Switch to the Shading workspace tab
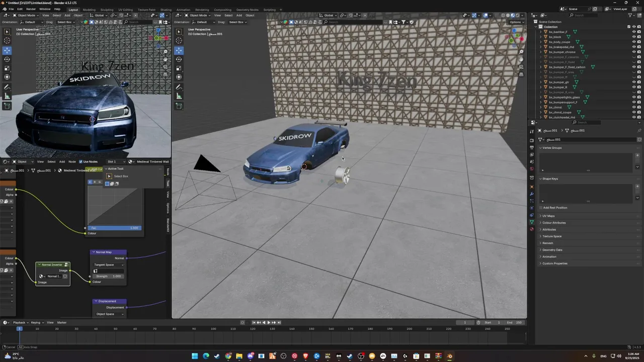Viewport: 644px width, 362px height. (x=166, y=10)
